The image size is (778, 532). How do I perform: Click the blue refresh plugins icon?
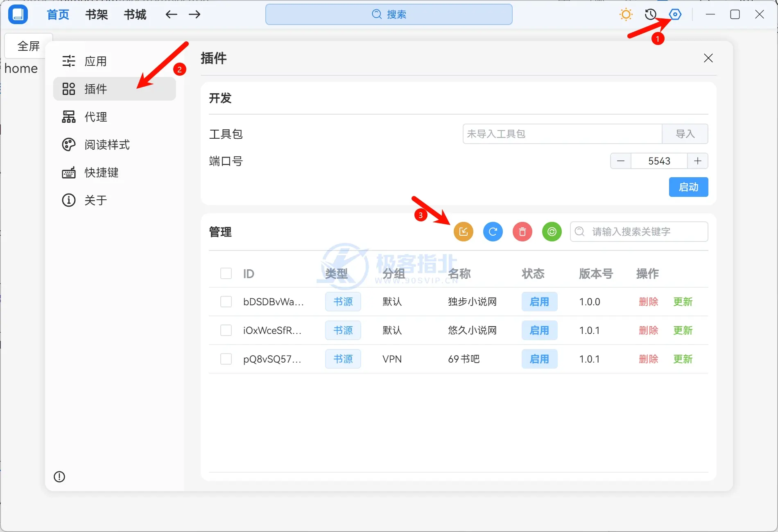point(493,232)
